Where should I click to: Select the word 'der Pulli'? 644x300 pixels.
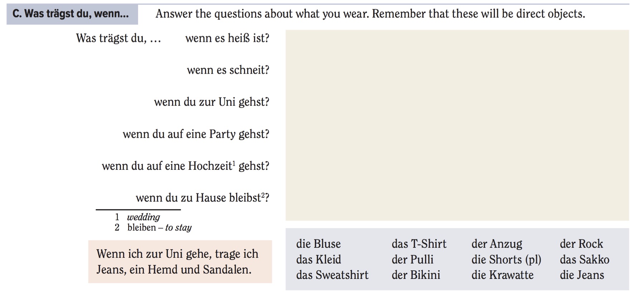(x=412, y=259)
